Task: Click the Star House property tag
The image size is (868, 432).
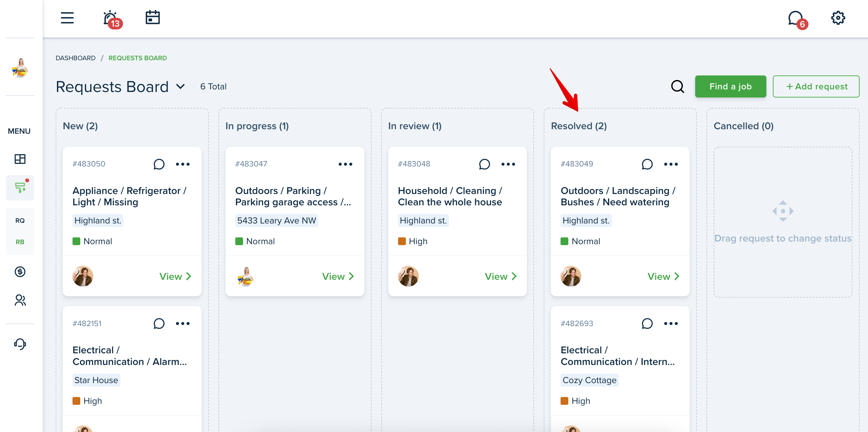Action: [96, 381]
